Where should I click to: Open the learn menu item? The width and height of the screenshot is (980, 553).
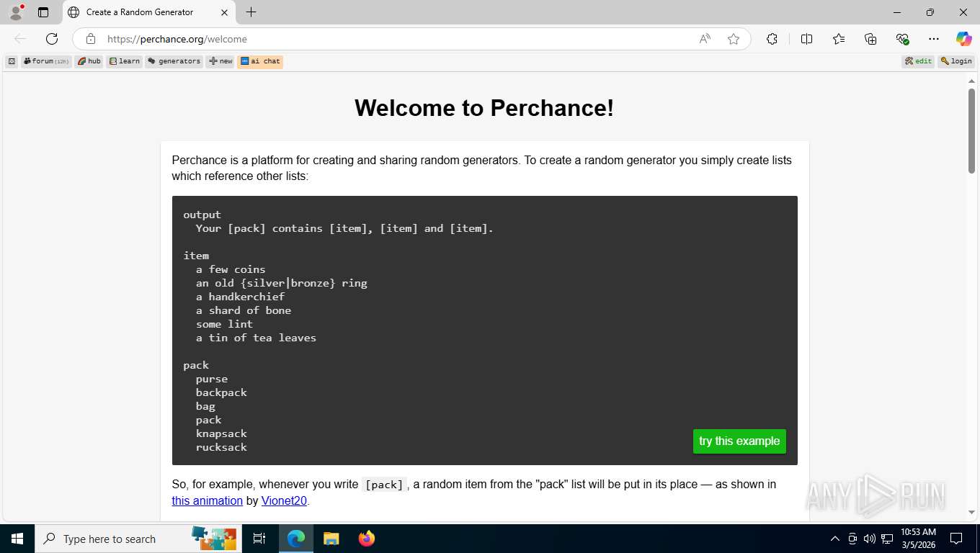(x=125, y=61)
